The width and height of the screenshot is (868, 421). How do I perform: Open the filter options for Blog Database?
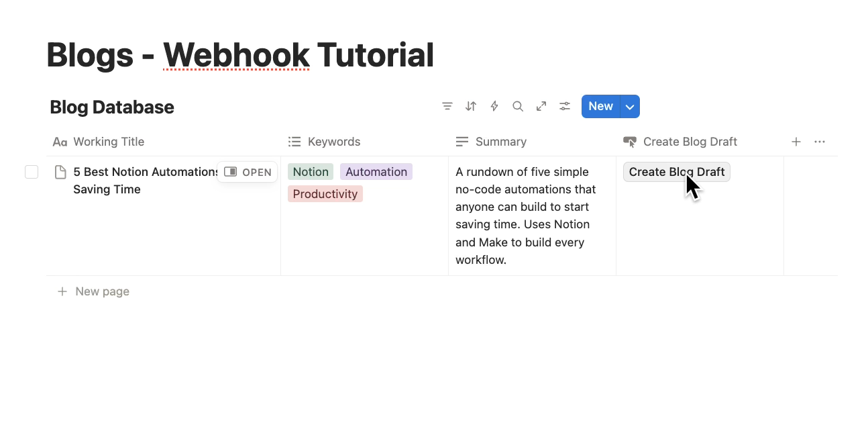coord(447,106)
